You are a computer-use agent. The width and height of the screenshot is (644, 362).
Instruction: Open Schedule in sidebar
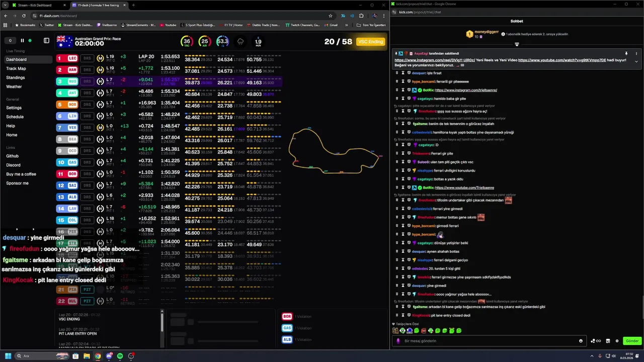15,117
